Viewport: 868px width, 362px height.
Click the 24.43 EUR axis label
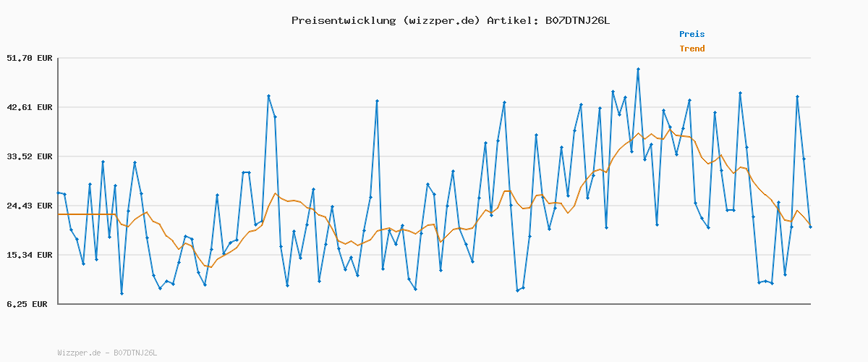tap(30, 206)
